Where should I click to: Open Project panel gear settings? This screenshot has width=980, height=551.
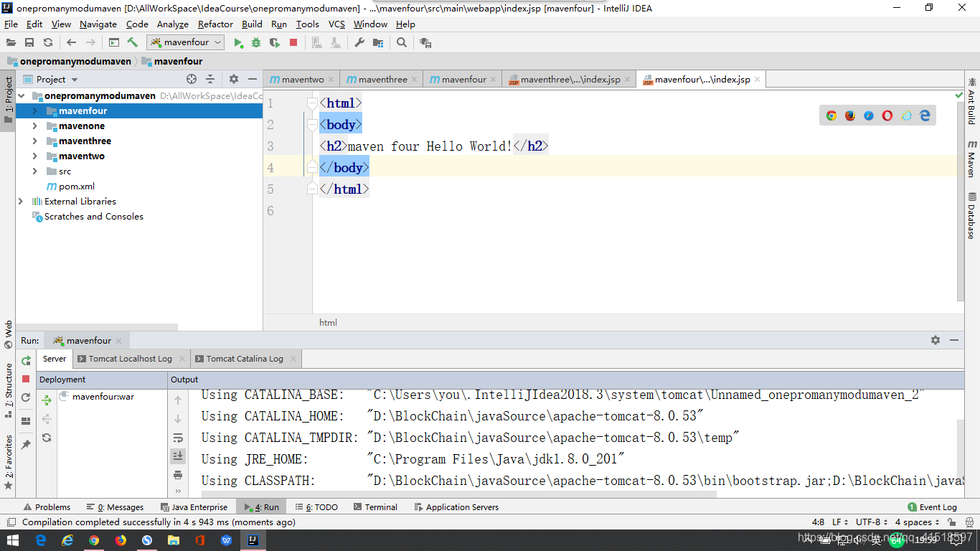coord(233,79)
